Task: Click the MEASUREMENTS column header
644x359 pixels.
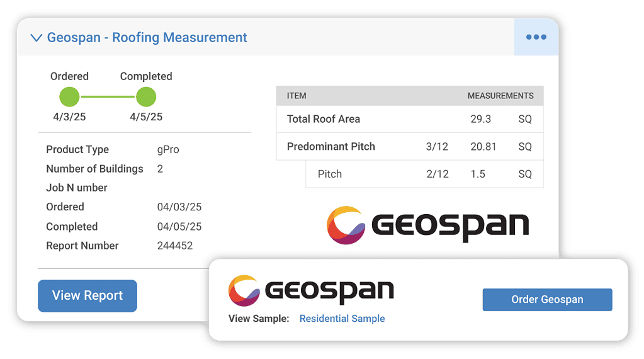Action: pyautogui.click(x=500, y=96)
